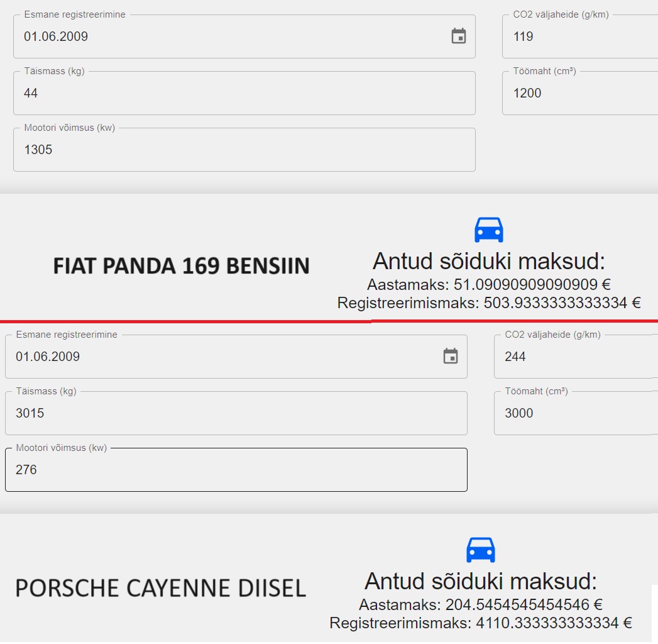This screenshot has width=658, height=644.
Task: Open the calendar picker above the Fiat Panda result
Action: click(459, 36)
